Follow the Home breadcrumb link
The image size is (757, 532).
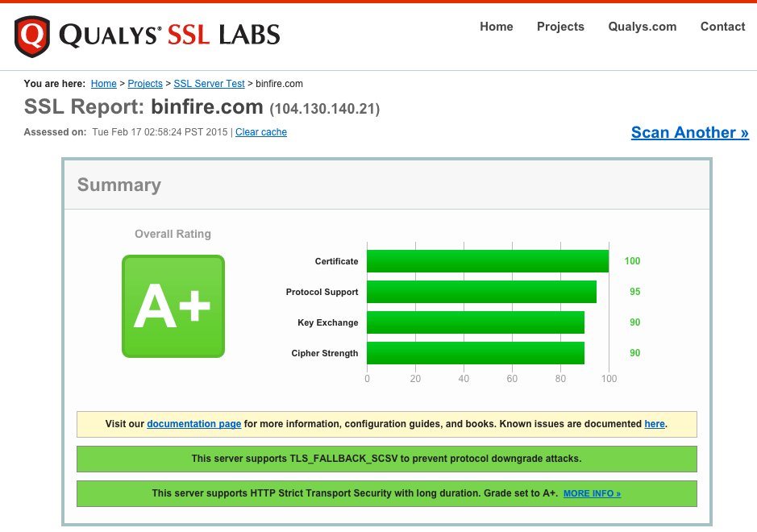pos(104,84)
